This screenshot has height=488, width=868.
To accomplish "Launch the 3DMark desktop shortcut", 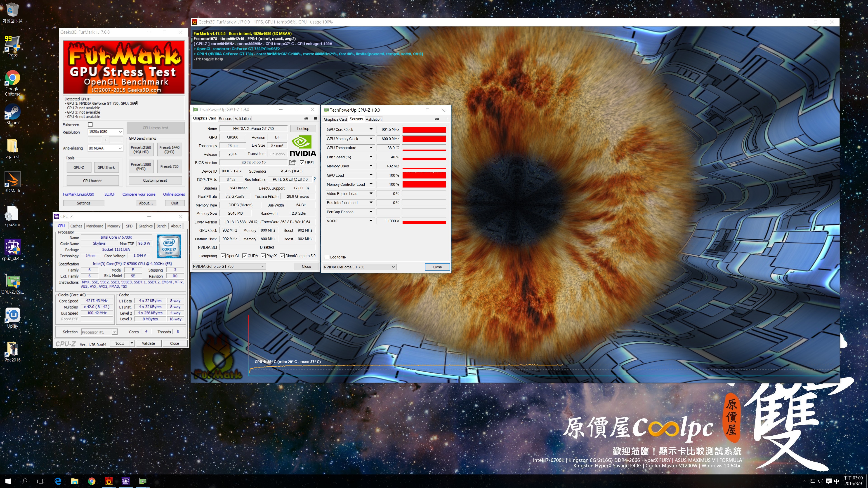I will tap(12, 182).
